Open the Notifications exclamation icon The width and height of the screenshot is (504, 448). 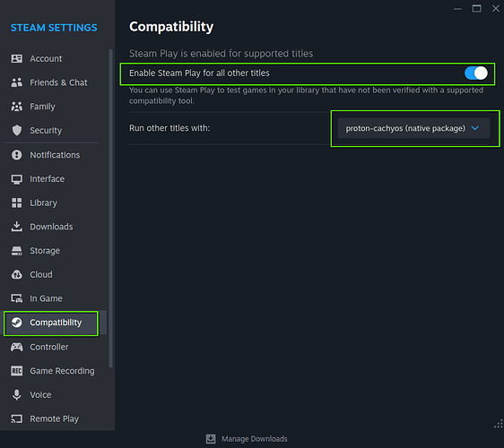pos(17,155)
